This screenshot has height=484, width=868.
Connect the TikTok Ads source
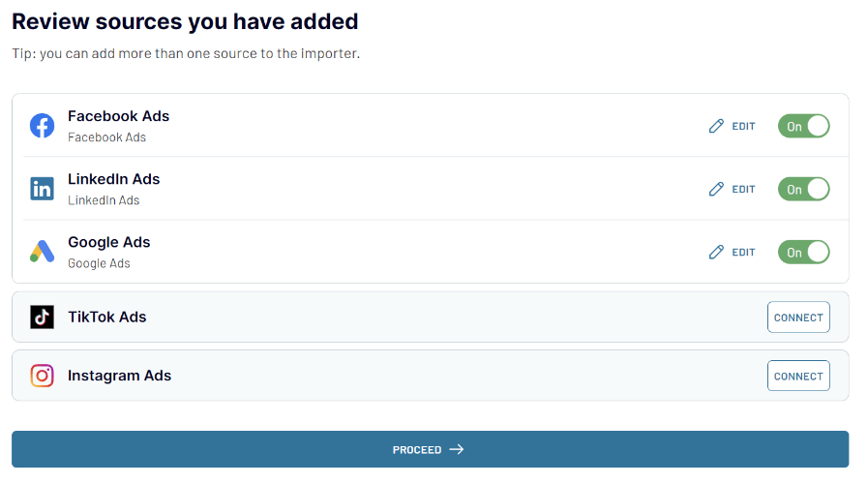tap(798, 318)
